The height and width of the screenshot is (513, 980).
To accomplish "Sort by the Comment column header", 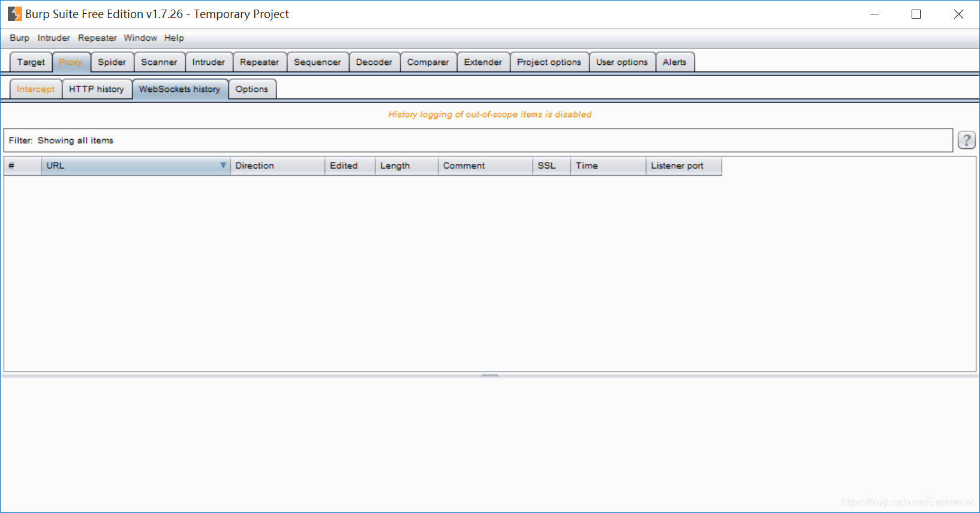I will 485,166.
